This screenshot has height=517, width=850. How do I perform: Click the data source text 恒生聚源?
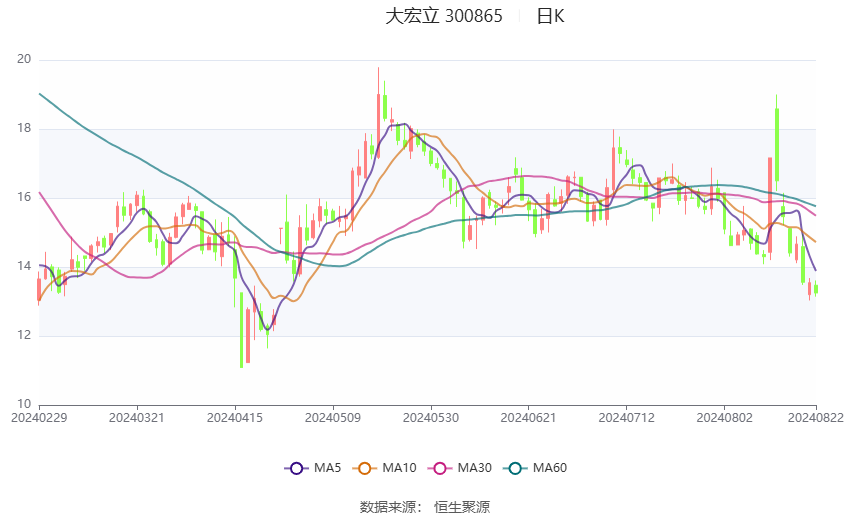pyautogui.click(x=462, y=507)
